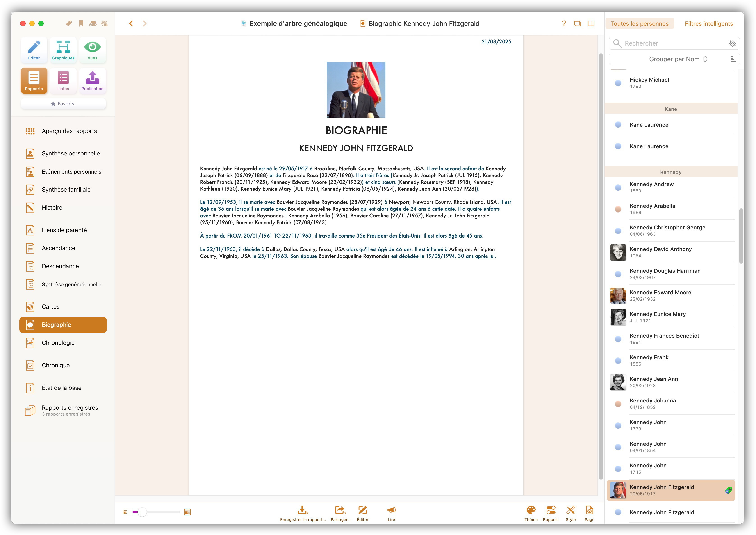Viewport: 756px width, 535px height.
Task: Open the Thème palette options
Action: 531,514
